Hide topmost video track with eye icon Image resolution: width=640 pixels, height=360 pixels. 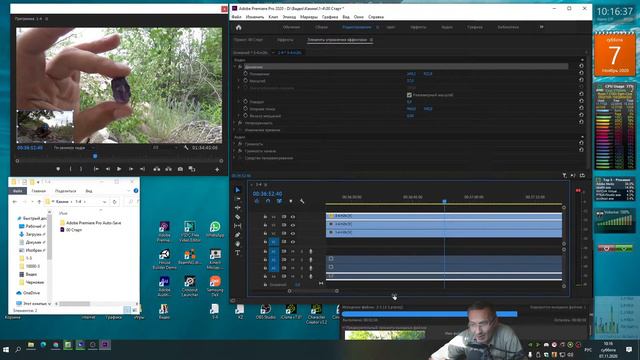click(x=293, y=217)
